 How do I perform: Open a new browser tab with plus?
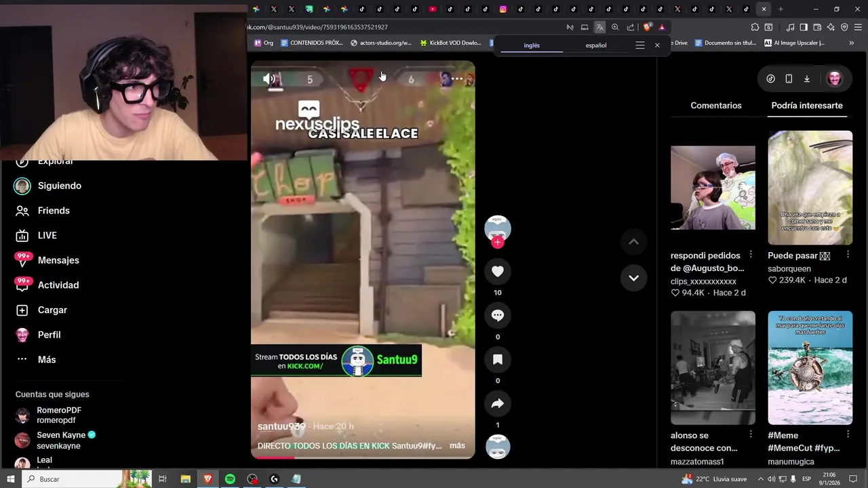pos(781,9)
